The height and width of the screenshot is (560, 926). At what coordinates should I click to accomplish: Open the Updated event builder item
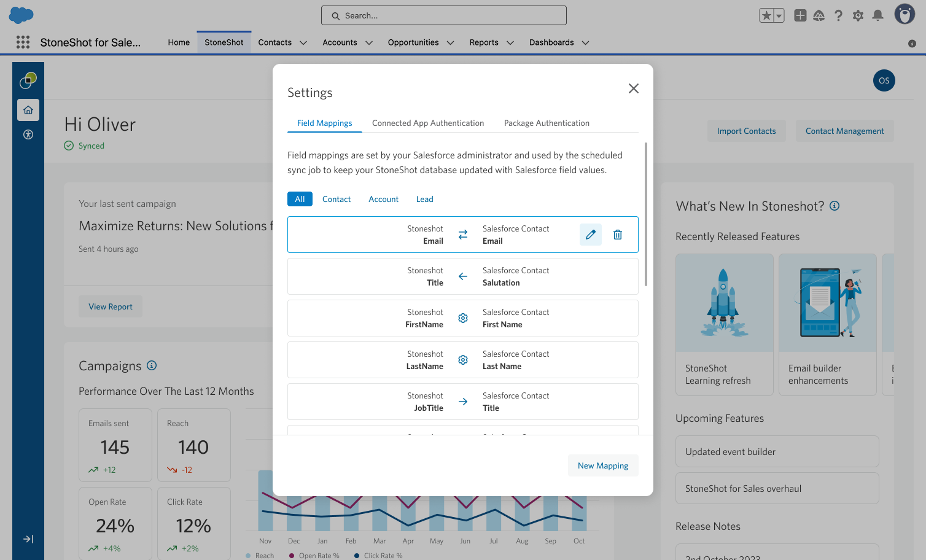777,451
